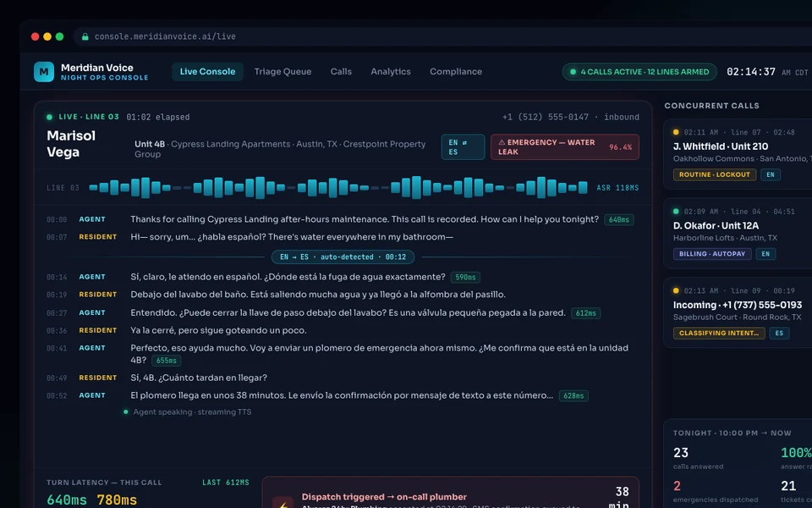812x508 pixels.
Task: Click the 590ms latency chip
Action: pyautogui.click(x=465, y=278)
